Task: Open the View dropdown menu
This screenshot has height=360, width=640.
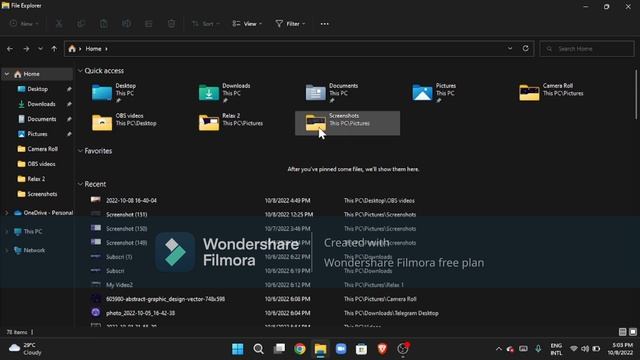Action: [x=247, y=24]
